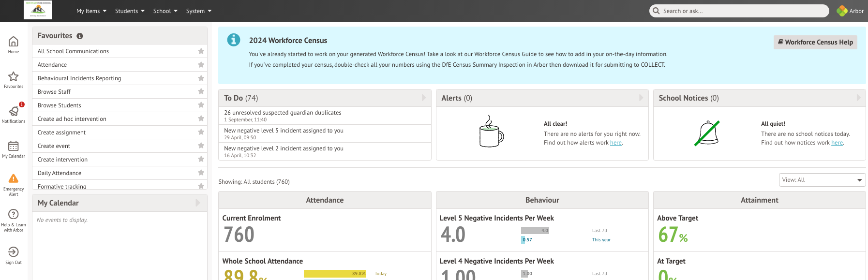
Task: Follow the alerts 'here' link
Action: click(x=615, y=143)
